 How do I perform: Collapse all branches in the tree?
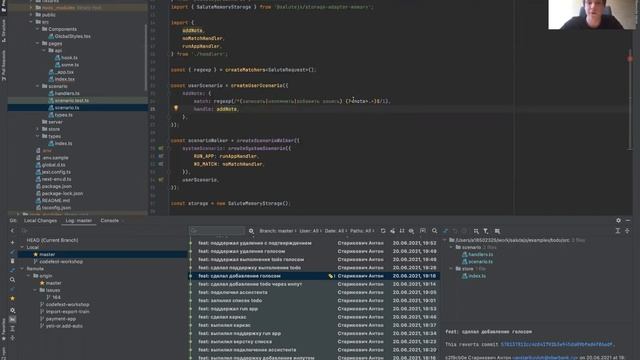coord(12,338)
